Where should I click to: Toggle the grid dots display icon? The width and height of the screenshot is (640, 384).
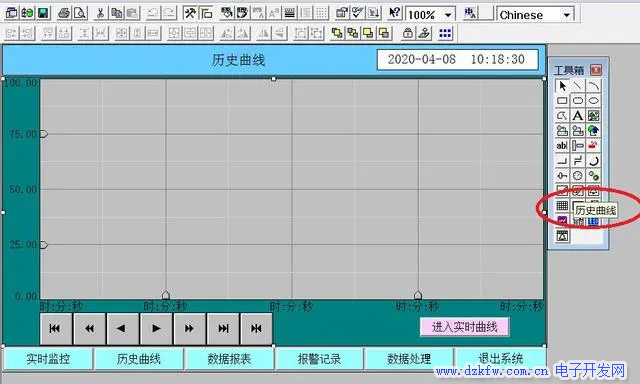pos(445,33)
